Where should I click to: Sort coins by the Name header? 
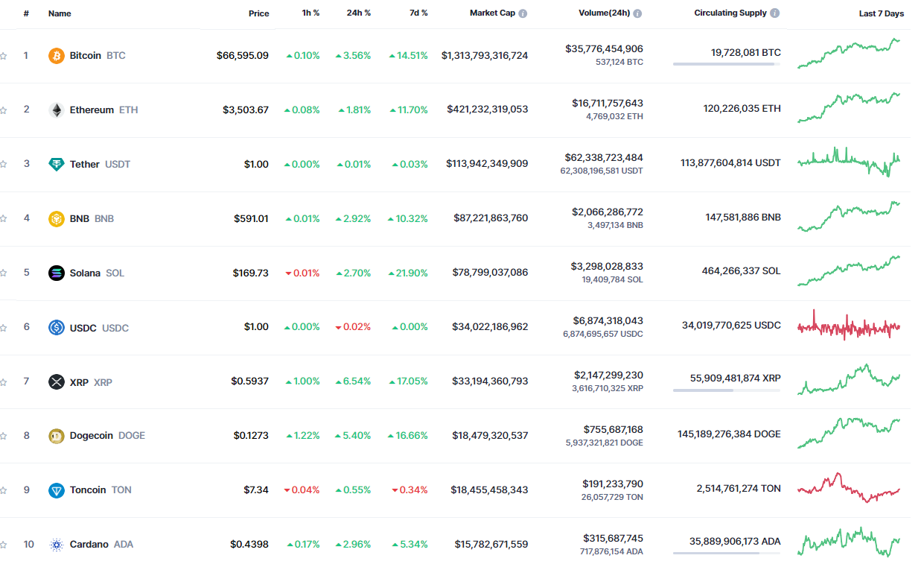tap(59, 14)
